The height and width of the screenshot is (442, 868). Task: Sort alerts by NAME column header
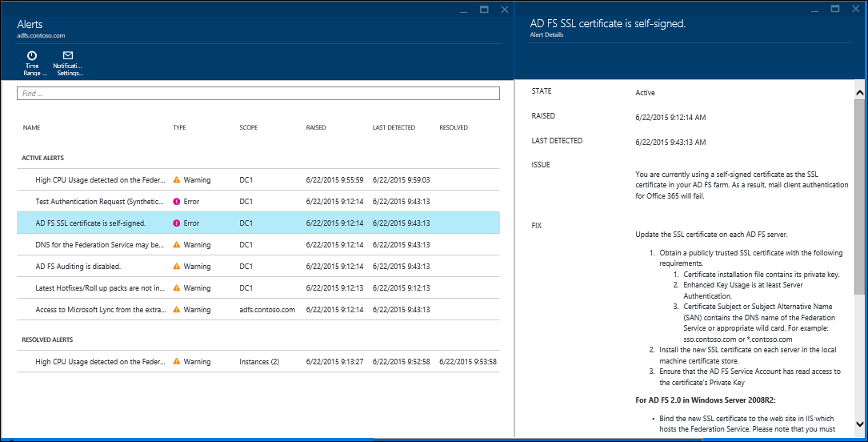31,127
